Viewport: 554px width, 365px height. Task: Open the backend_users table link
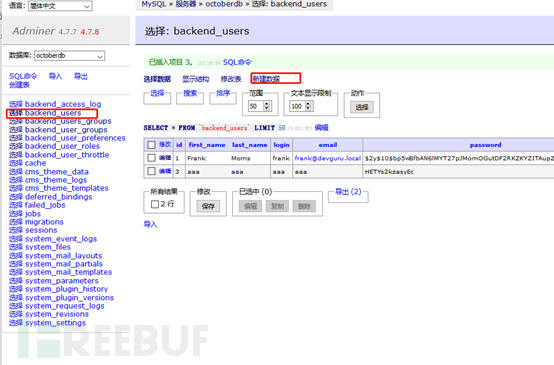click(x=53, y=113)
